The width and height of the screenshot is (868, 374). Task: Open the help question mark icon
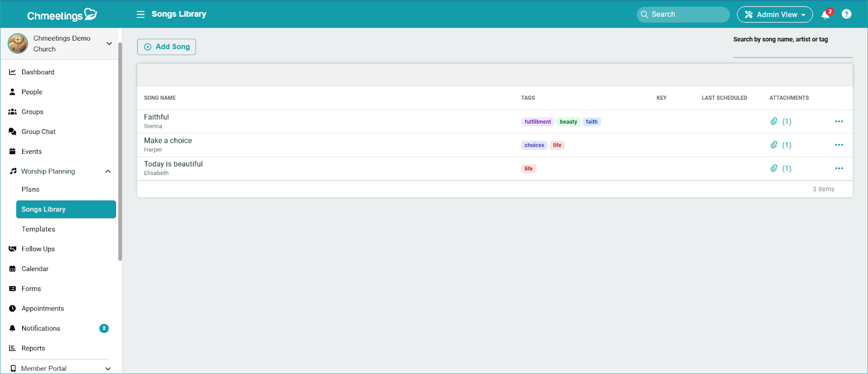(x=846, y=14)
